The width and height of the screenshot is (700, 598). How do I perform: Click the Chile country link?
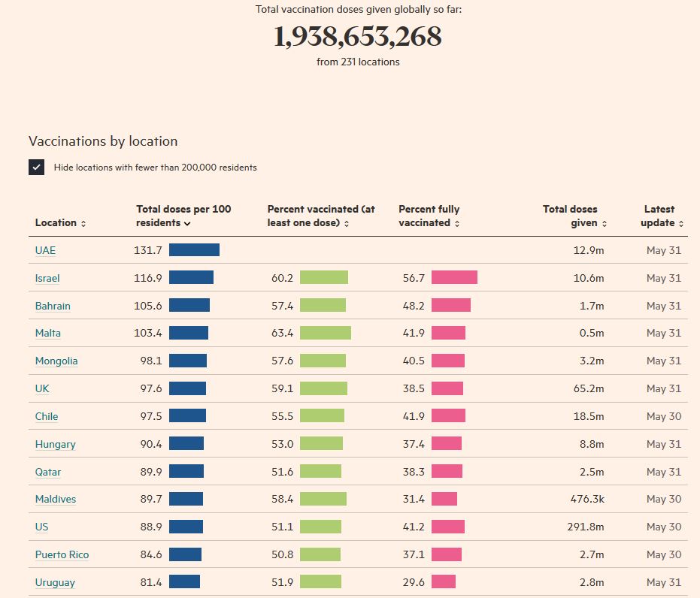click(x=47, y=416)
